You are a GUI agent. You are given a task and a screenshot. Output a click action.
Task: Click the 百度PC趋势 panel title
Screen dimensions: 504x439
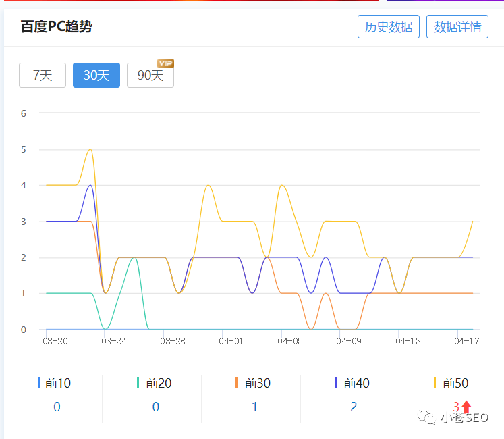pos(57,26)
